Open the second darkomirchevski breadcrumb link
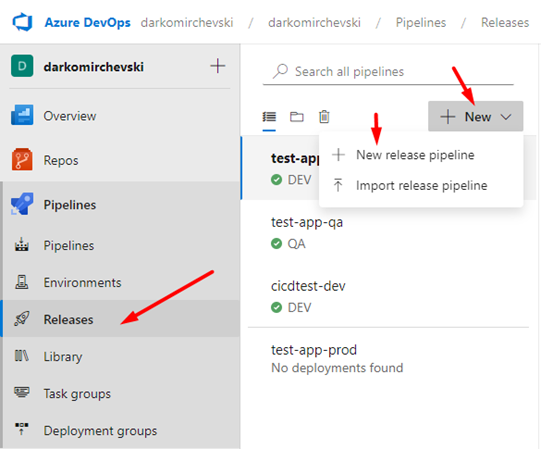 pos(314,23)
